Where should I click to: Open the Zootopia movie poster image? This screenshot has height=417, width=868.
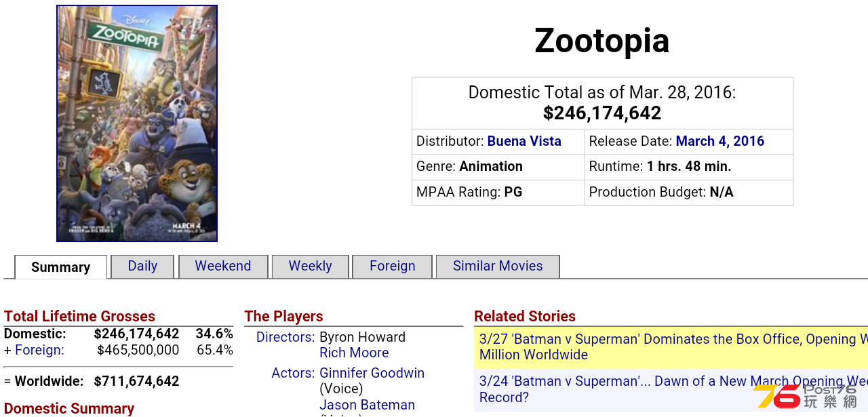point(137,123)
